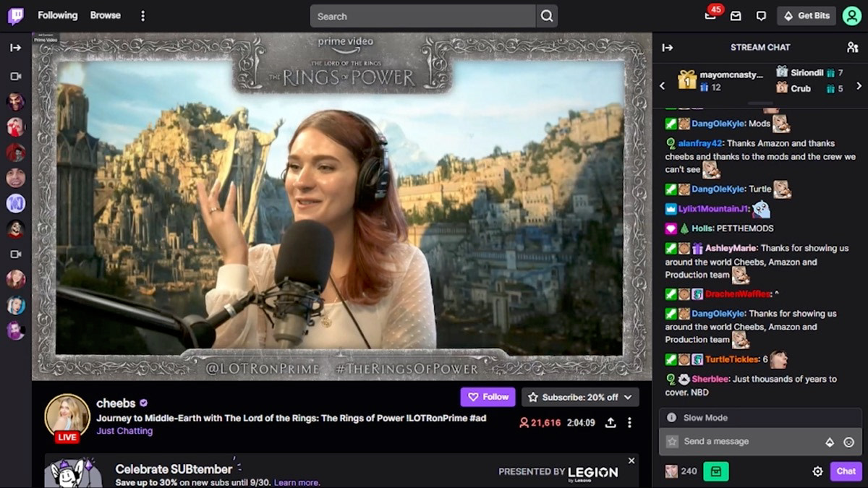Click the cheebs channel name
Screen dimensions: 868x488
click(116, 403)
